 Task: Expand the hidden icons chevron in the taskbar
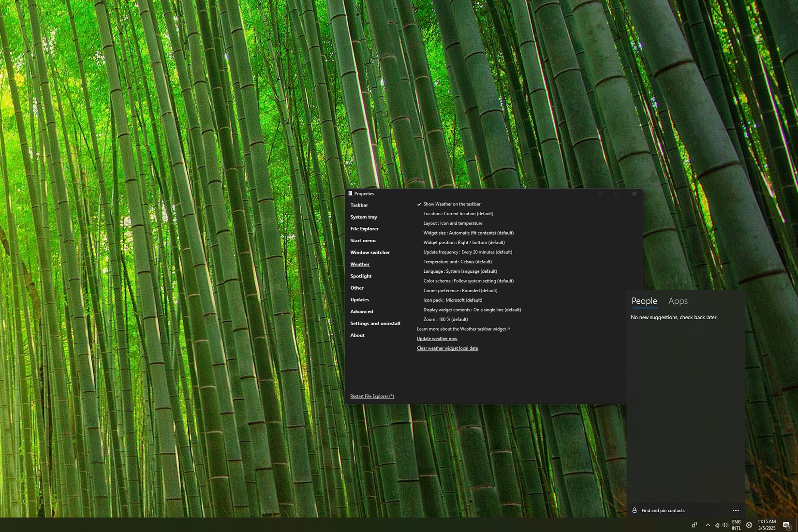click(708, 525)
